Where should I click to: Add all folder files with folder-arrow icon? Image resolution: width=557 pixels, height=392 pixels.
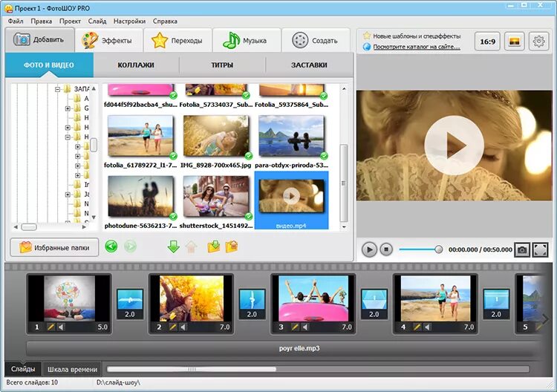(214, 246)
